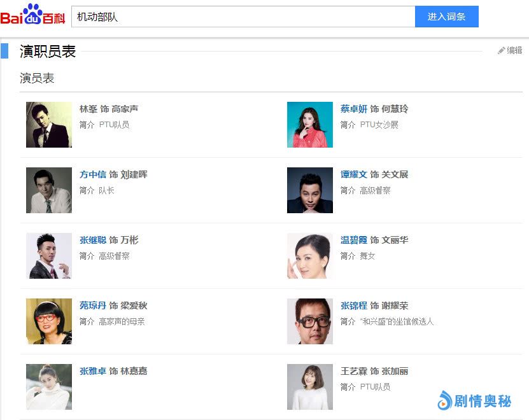Screen dimensions: 529x420
Task: Click 方中信's portrait photo
Action: point(49,190)
